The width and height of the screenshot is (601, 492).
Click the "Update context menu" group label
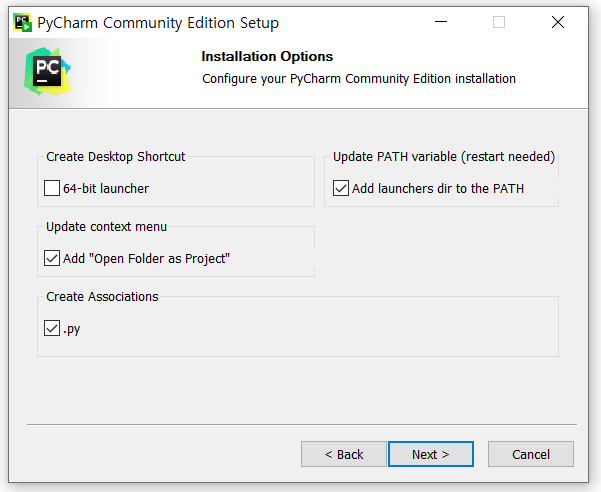[106, 227]
